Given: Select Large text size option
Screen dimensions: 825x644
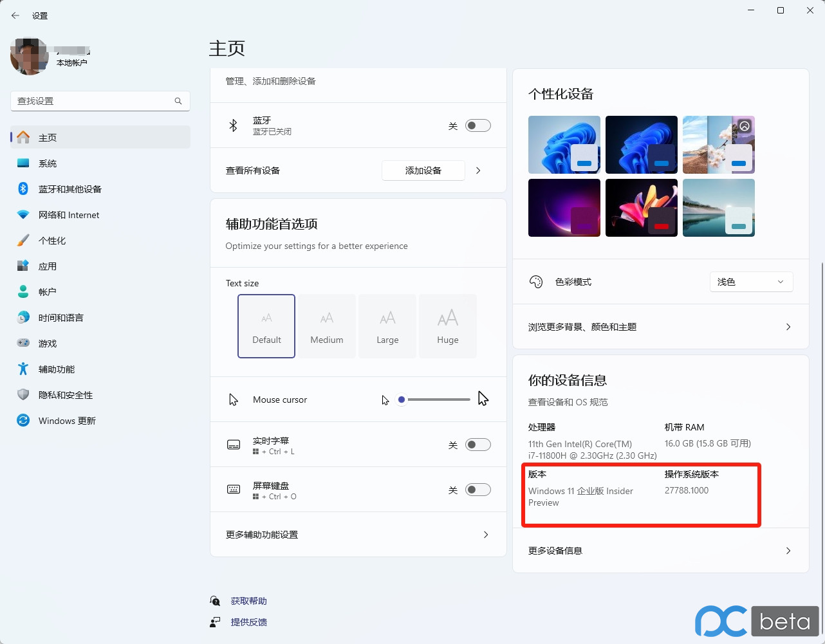Looking at the screenshot, I should (387, 326).
